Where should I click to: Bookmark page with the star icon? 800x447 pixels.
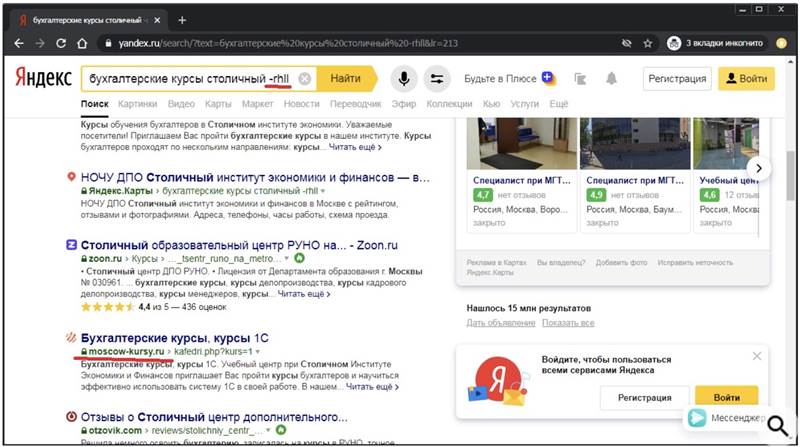[647, 43]
